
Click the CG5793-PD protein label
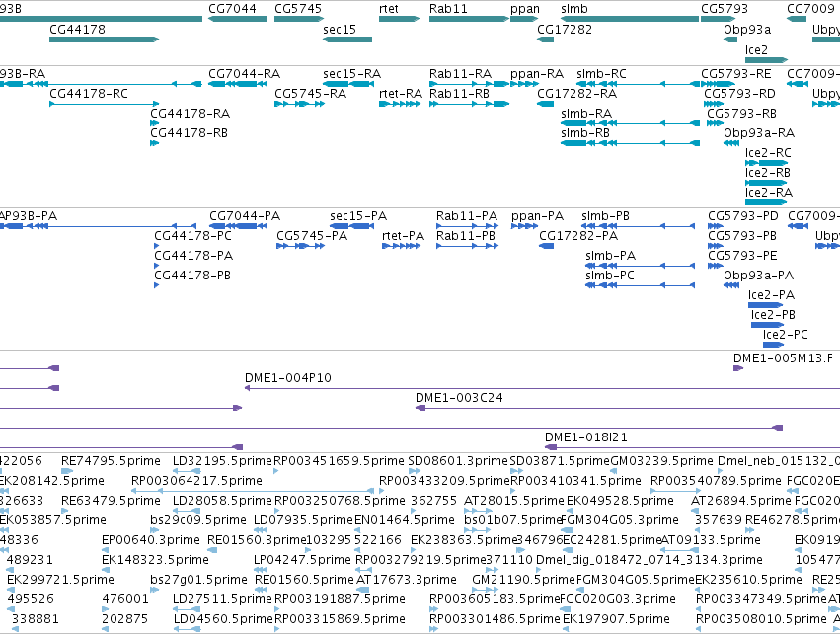(743, 216)
